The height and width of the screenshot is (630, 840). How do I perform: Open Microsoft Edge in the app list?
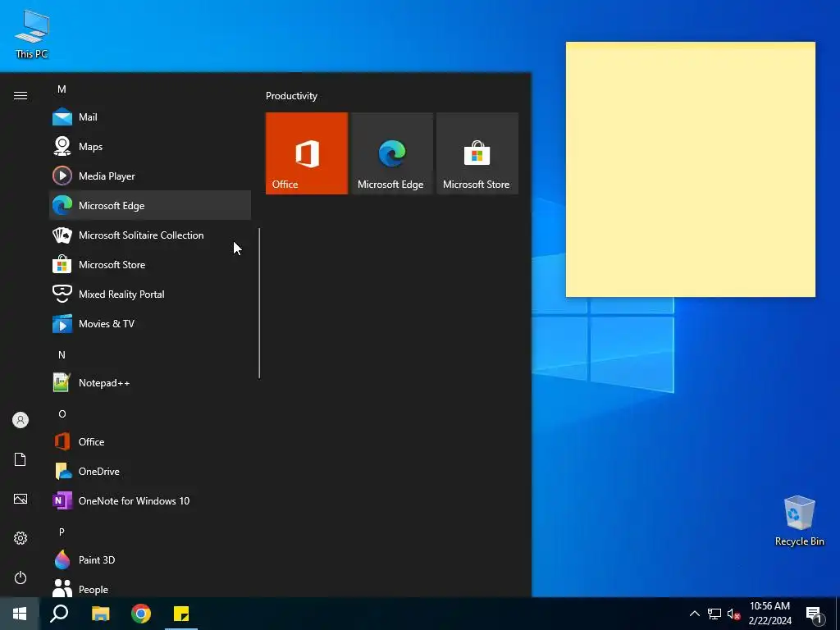(x=150, y=205)
